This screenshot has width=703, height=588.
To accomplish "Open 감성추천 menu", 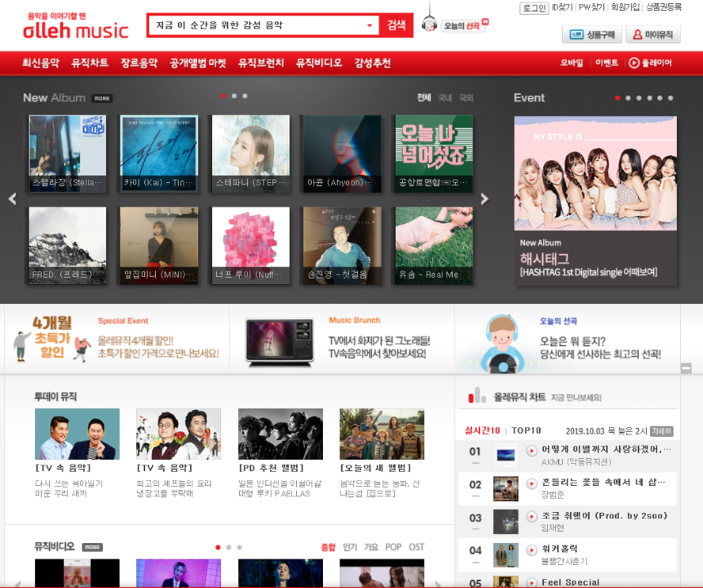I will point(373,63).
